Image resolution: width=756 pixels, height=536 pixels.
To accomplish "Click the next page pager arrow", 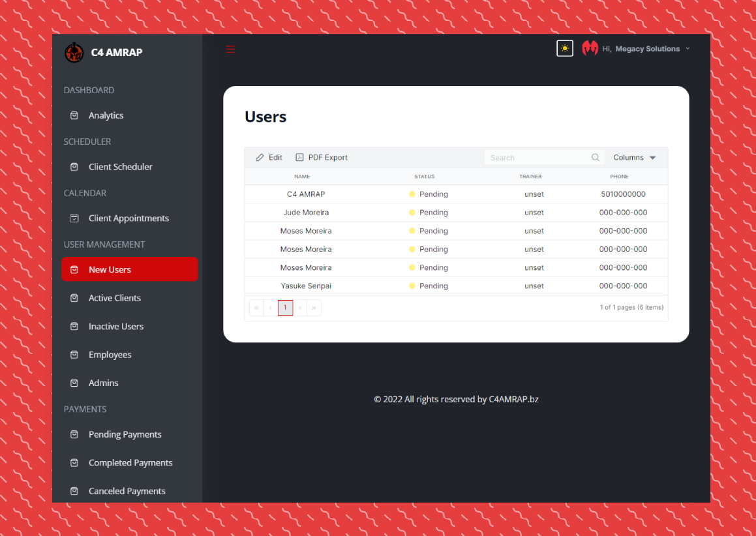I will coord(300,308).
